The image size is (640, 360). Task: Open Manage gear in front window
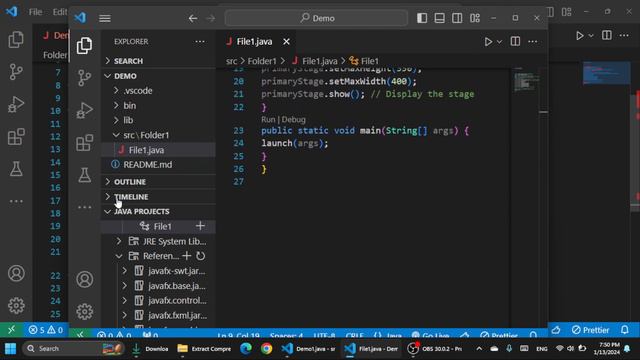click(x=84, y=312)
